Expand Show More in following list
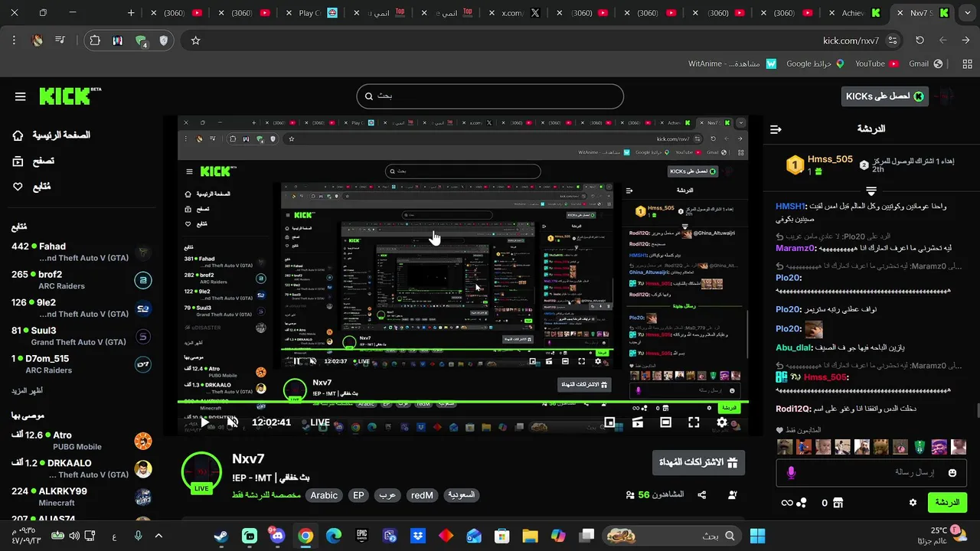 [x=27, y=390]
